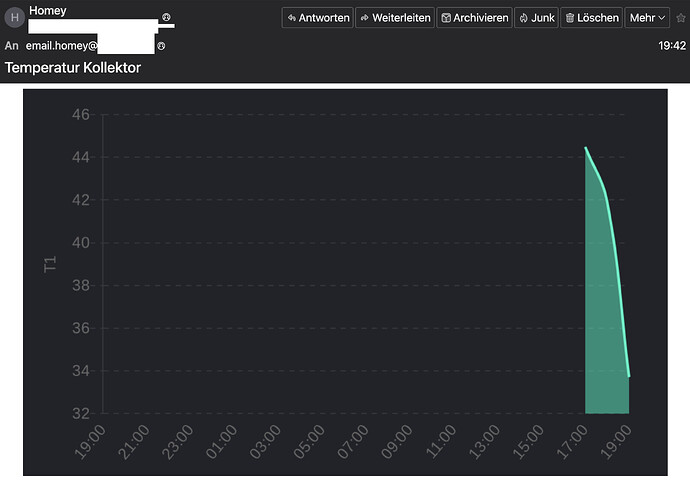Forward the email with Weiterleiten
The height and width of the screenshot is (487, 690).
click(395, 18)
